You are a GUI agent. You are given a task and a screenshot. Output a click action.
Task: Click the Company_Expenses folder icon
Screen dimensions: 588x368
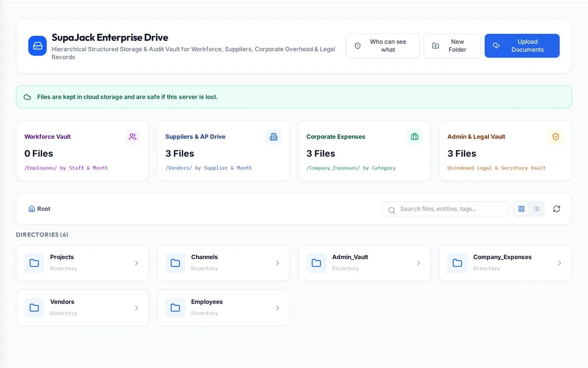[457, 263]
